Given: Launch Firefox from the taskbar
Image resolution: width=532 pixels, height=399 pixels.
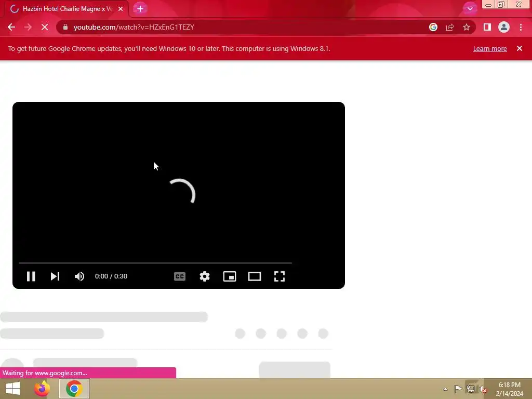Looking at the screenshot, I should pyautogui.click(x=42, y=389).
